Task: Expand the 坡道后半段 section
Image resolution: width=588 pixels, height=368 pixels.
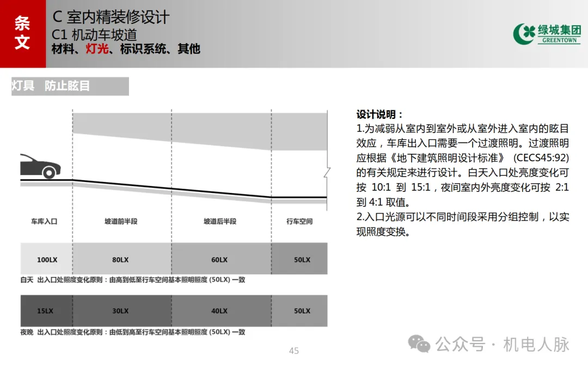Action: (x=219, y=221)
